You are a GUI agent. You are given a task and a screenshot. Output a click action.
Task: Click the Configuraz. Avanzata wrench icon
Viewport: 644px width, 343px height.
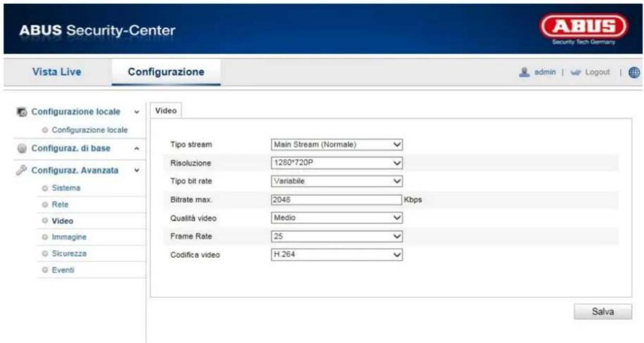tap(22, 171)
